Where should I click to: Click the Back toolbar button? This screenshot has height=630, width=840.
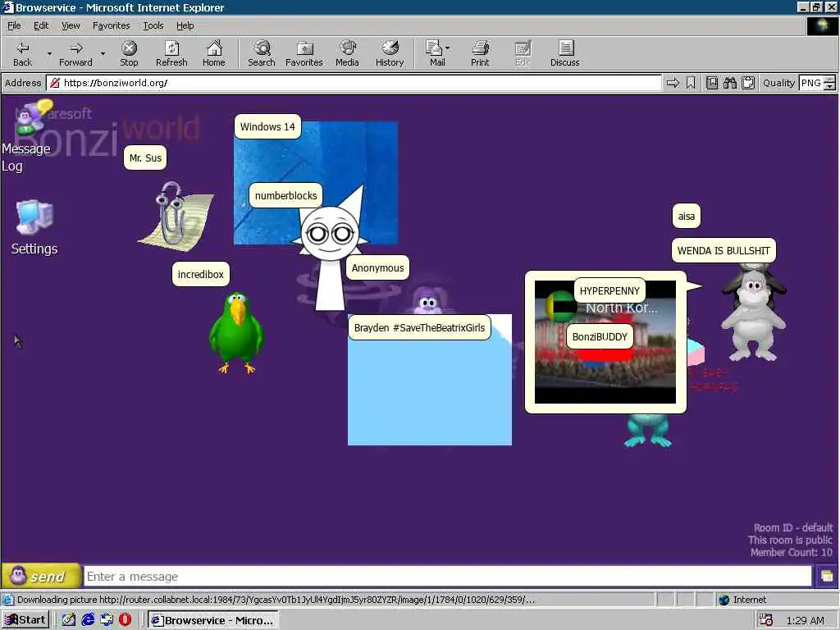click(x=22, y=54)
